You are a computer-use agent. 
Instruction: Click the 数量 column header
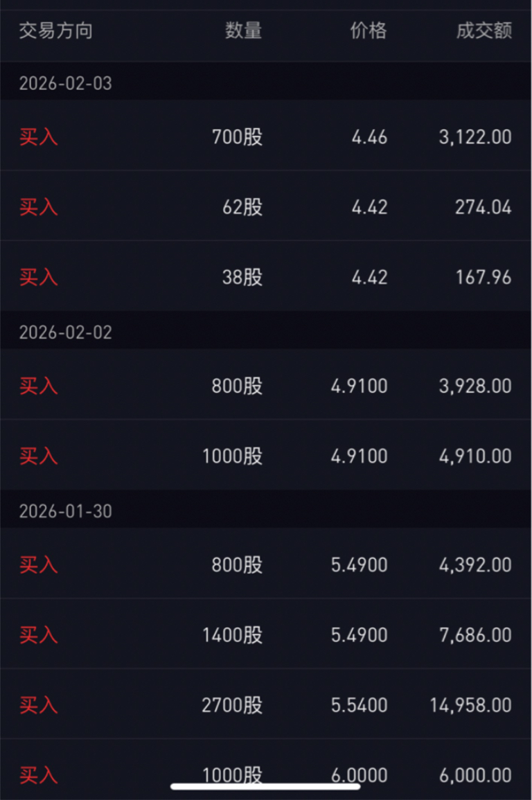click(243, 30)
